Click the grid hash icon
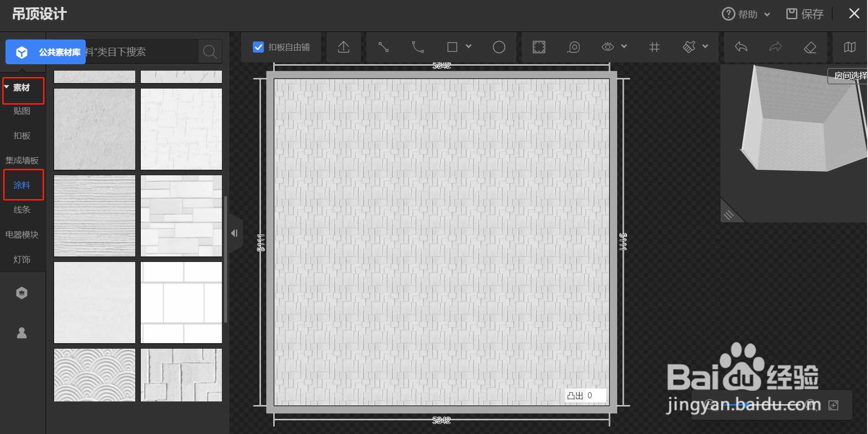The image size is (868, 434). tap(654, 47)
